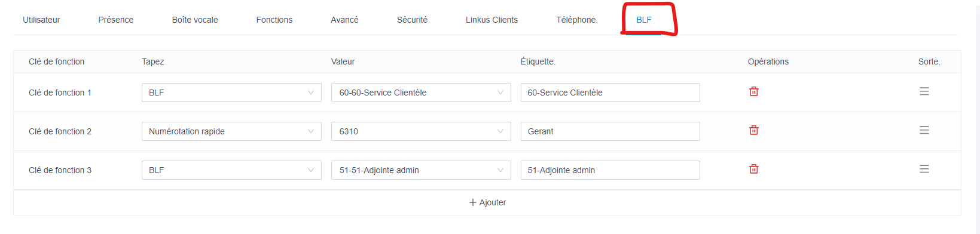Click the Ajouter button

pos(487,202)
